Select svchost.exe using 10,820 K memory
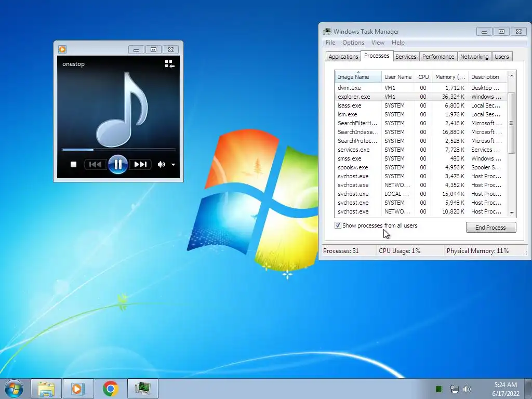Viewport: 532px width, 399px height. coord(421,211)
